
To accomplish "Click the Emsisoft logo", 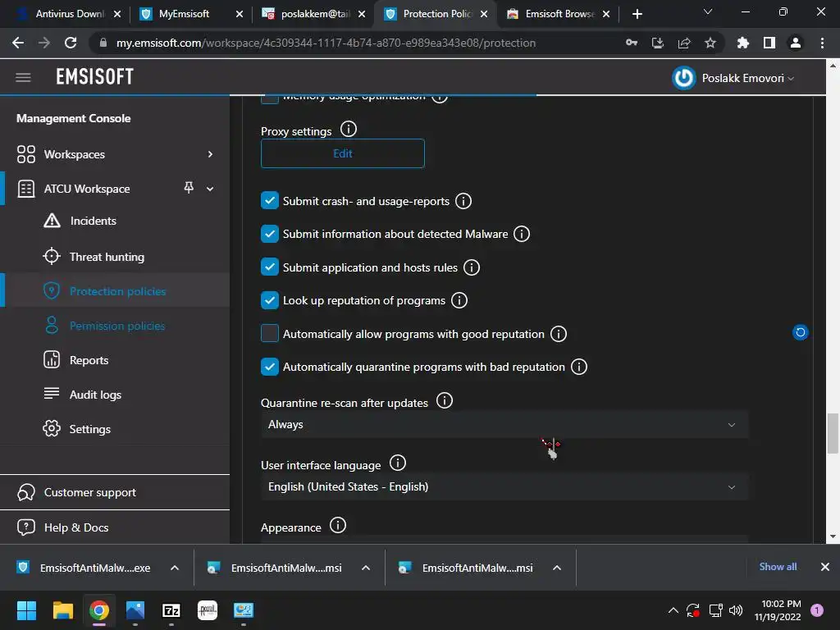I will coord(95,77).
